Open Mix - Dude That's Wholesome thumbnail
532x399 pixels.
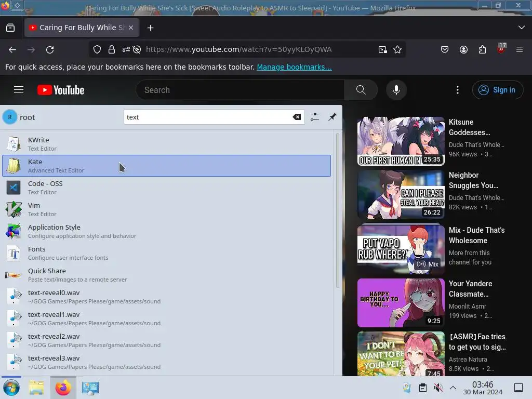(401, 249)
